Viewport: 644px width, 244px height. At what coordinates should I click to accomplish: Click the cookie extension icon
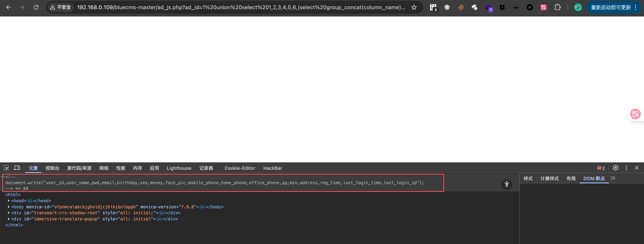pyautogui.click(x=461, y=7)
